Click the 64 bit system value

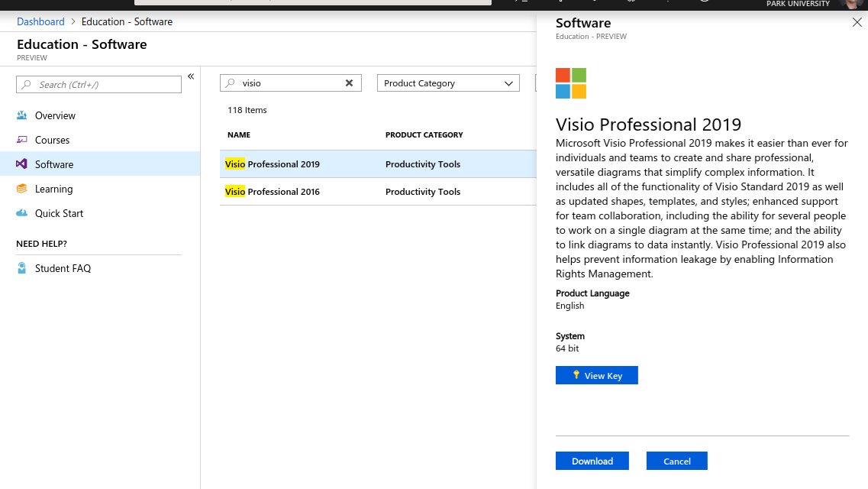click(x=567, y=348)
